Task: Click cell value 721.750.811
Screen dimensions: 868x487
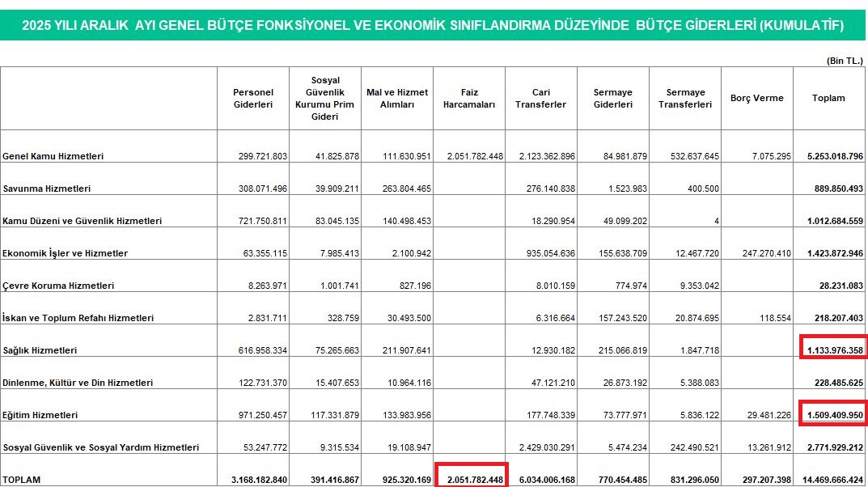Action: tap(263, 221)
